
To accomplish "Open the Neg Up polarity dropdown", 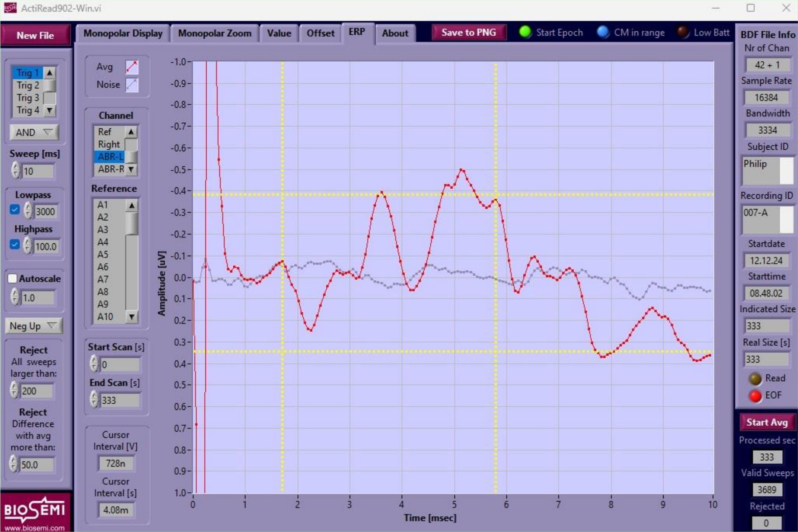I will [x=34, y=326].
